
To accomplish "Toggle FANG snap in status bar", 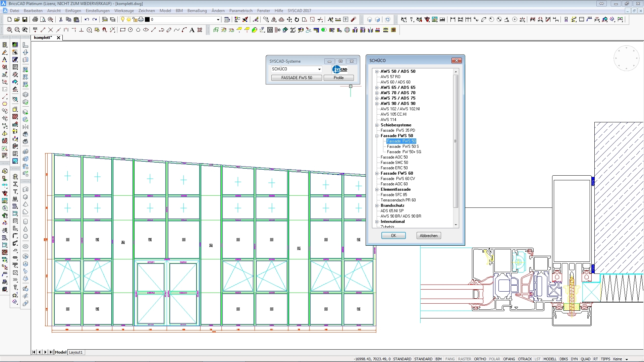I will tap(450, 359).
